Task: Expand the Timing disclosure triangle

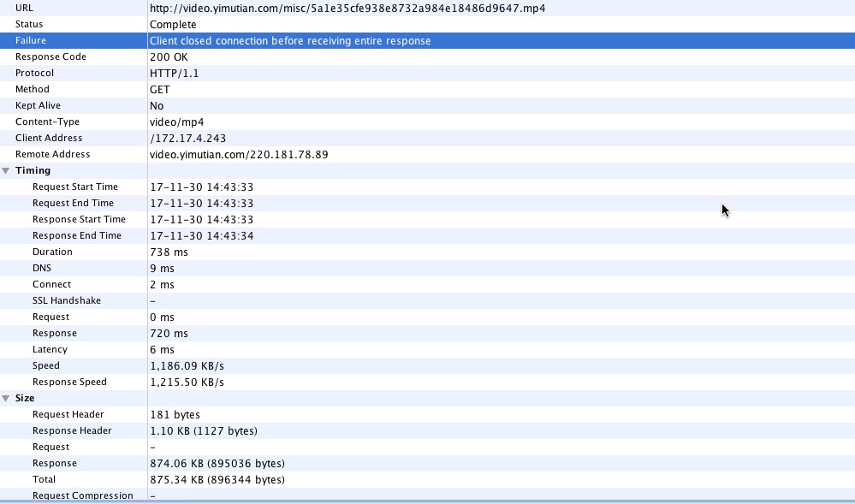Action: [x=7, y=170]
